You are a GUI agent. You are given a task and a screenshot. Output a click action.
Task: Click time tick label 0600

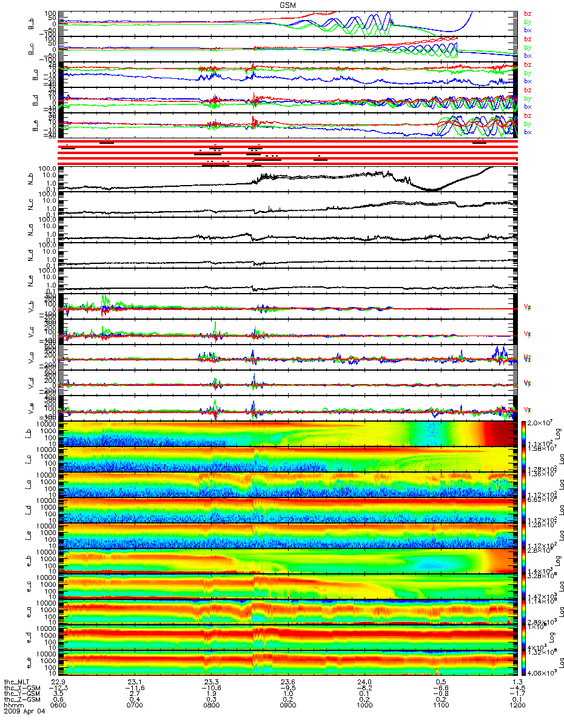pyautogui.click(x=58, y=706)
